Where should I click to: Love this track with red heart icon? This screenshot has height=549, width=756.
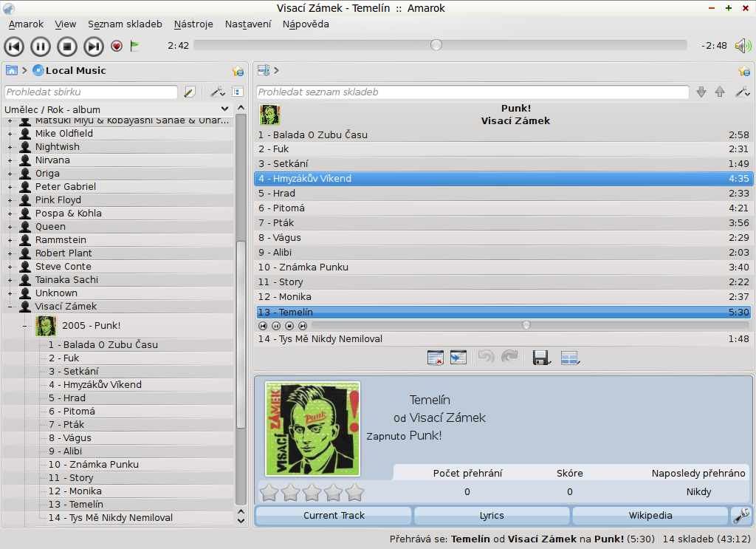[x=117, y=46]
